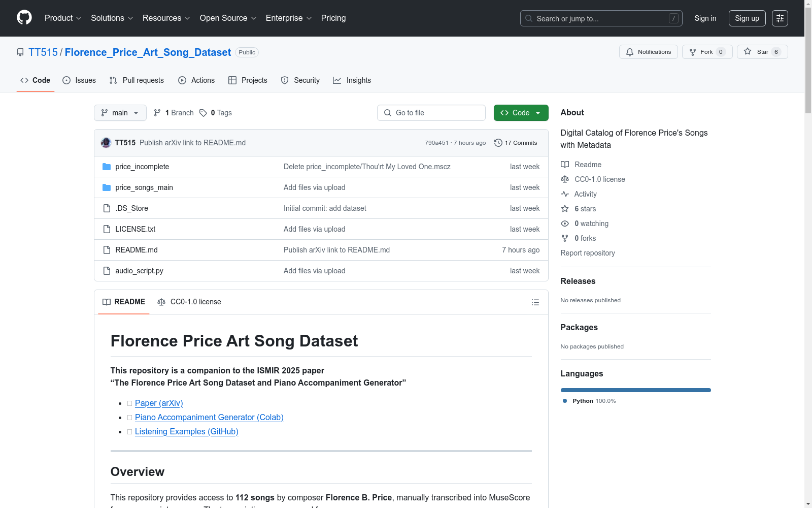Click the search magnifier icon in header
The width and height of the screenshot is (812, 508).
coord(529,18)
